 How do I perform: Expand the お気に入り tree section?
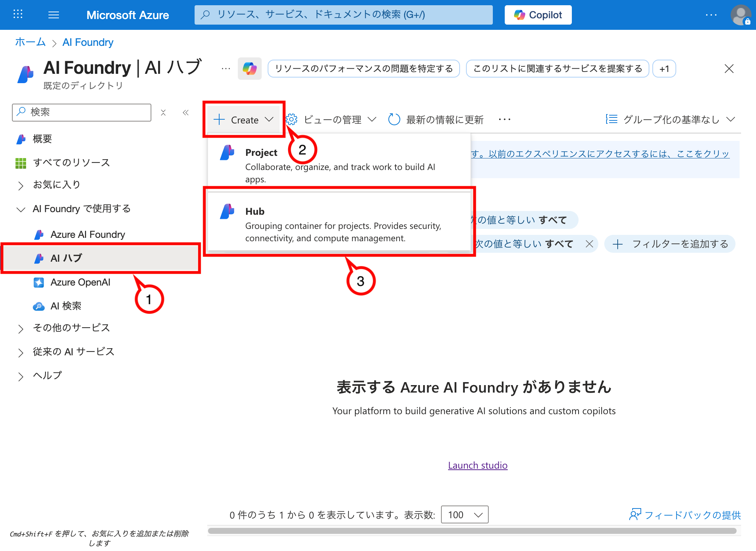(21, 185)
